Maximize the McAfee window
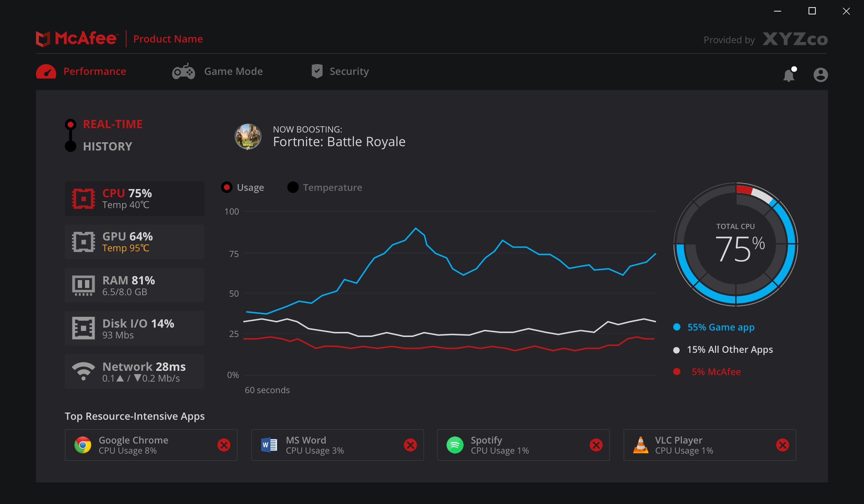Viewport: 864px width, 504px height. [812, 11]
